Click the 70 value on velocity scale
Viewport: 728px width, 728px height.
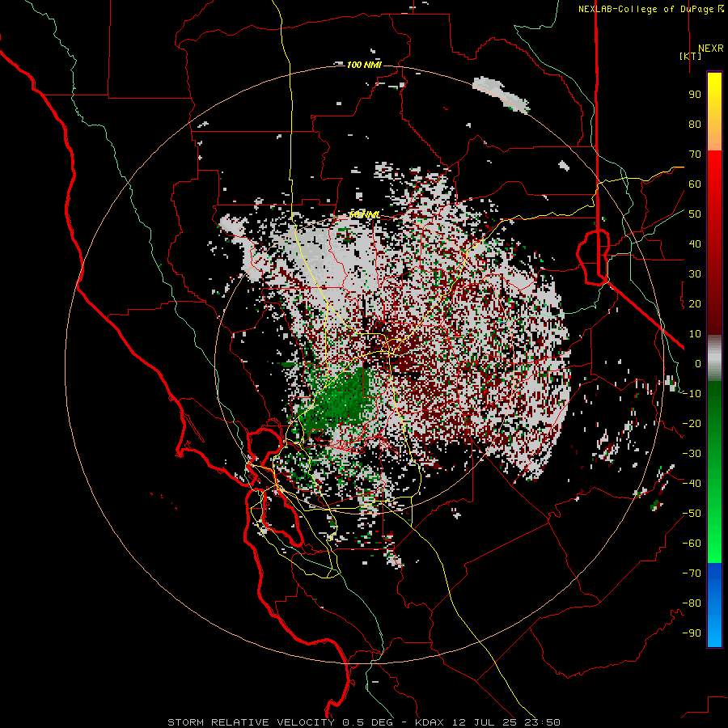695,154
